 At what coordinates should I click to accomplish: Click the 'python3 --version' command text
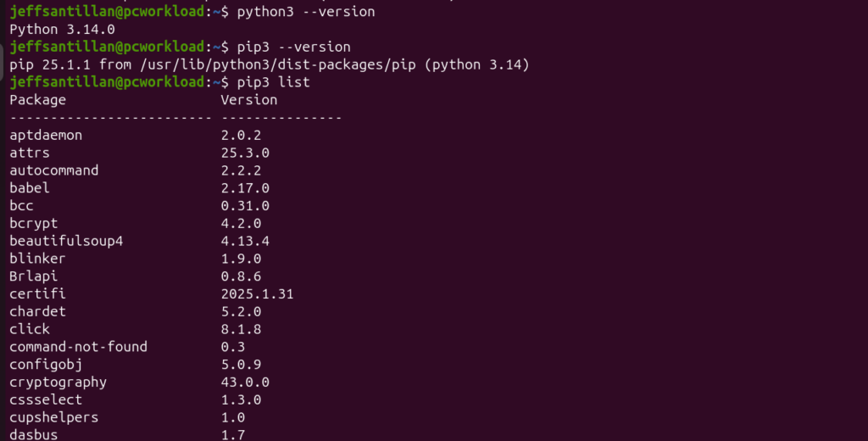pyautogui.click(x=305, y=12)
